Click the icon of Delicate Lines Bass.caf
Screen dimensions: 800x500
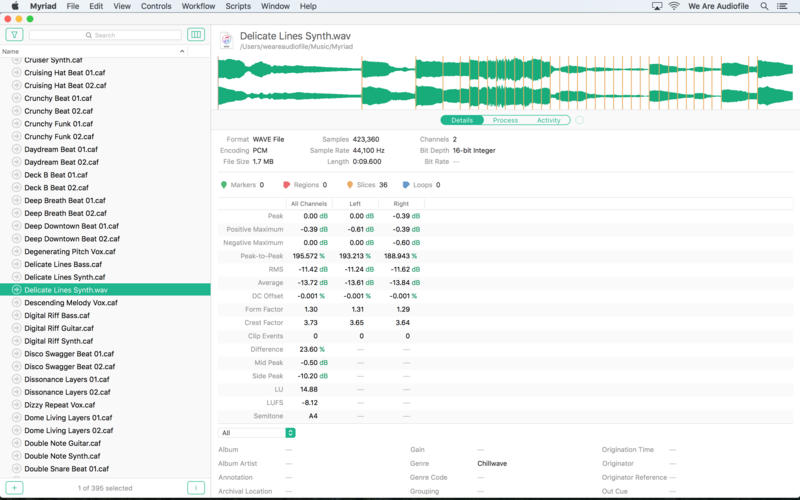point(16,264)
